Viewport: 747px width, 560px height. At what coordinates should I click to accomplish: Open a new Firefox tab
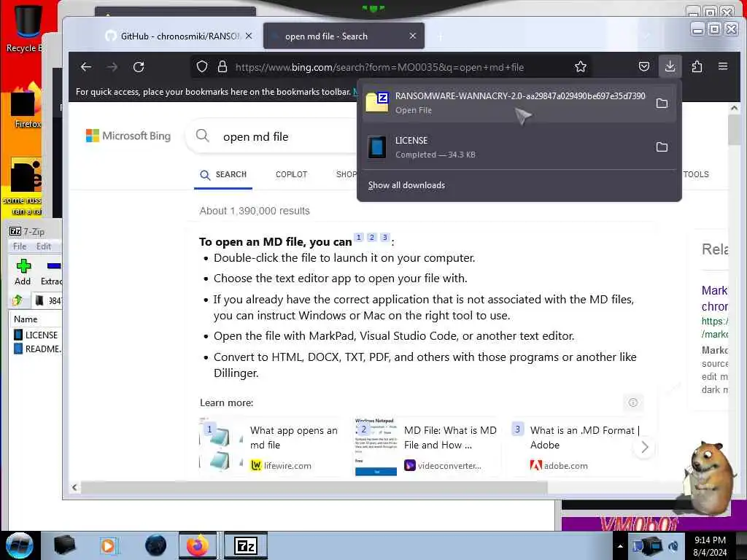(440, 36)
